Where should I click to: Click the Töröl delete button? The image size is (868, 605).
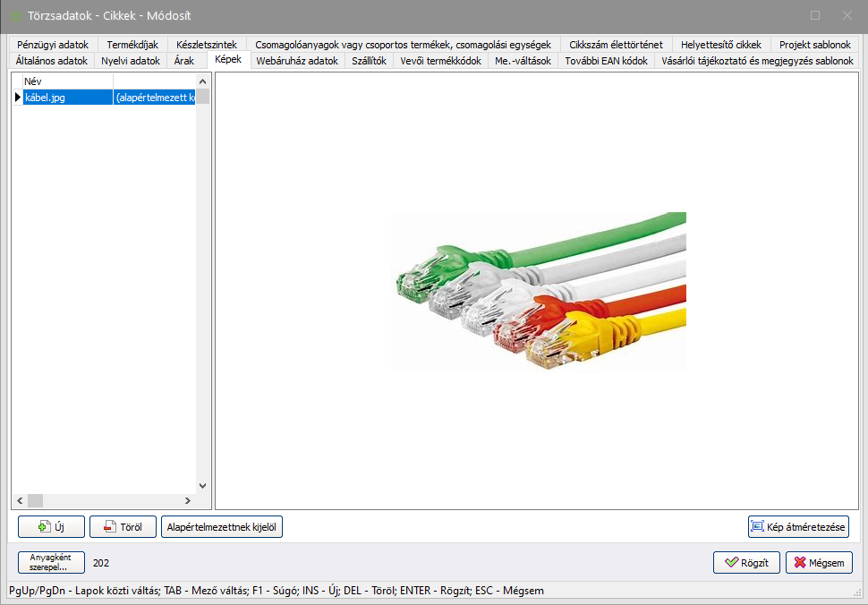[123, 527]
